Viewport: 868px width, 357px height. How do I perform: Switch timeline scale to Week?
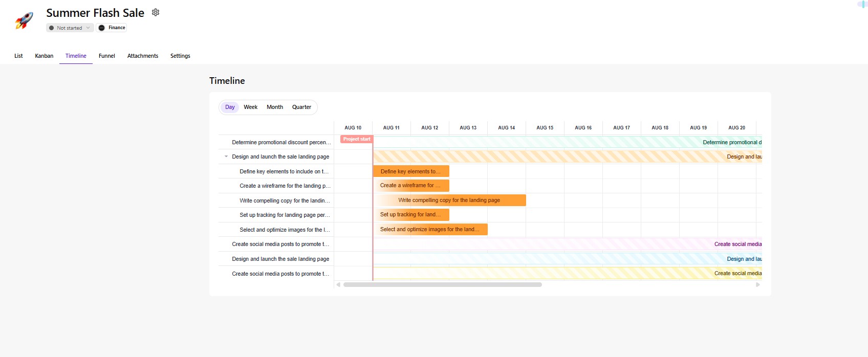click(250, 107)
